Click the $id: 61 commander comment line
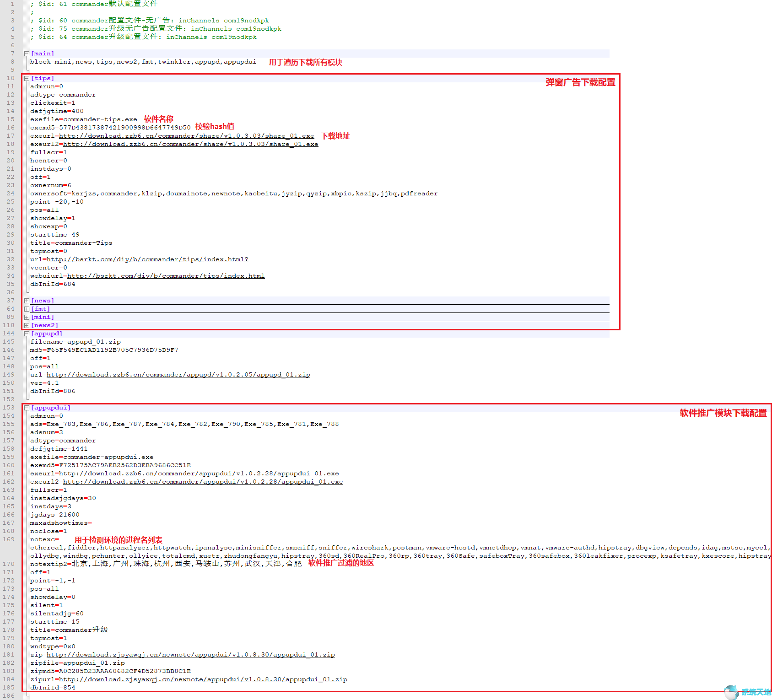The width and height of the screenshot is (772, 700). (94, 4)
